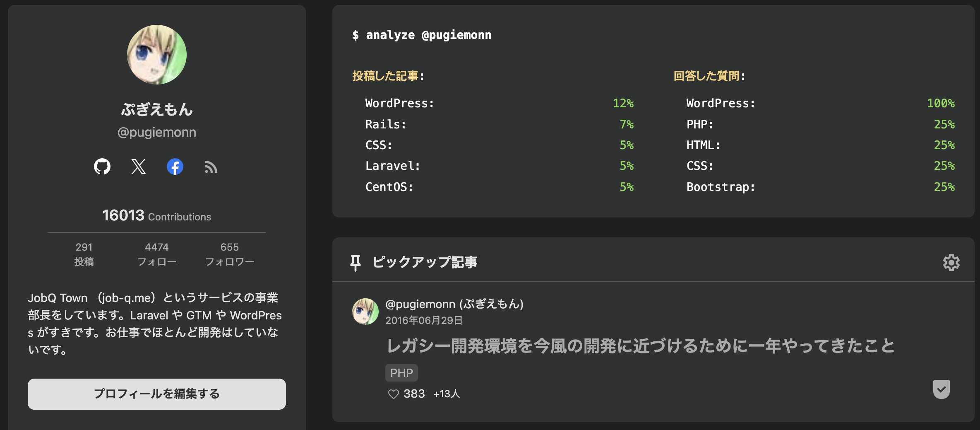Open the pickup article settings gear
Viewport: 980px width, 430px height.
pos(951,262)
